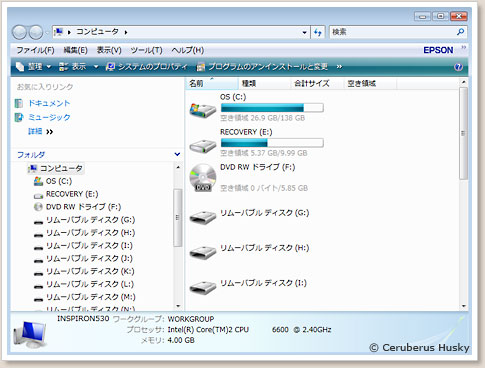Click システムのプロパティ toolbar button
Screen dimensions: 485x368
click(147, 67)
